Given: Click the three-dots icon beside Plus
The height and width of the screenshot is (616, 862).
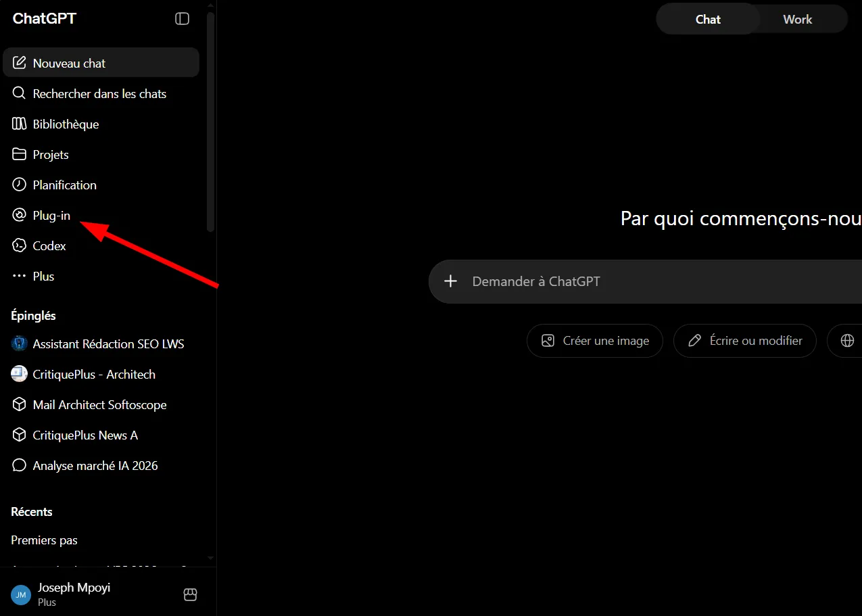Looking at the screenshot, I should pos(20,276).
